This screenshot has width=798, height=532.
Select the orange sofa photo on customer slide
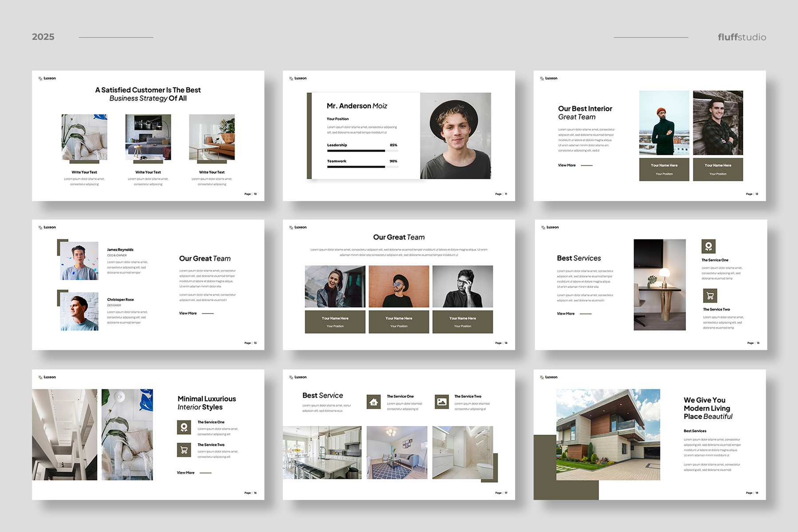point(212,137)
